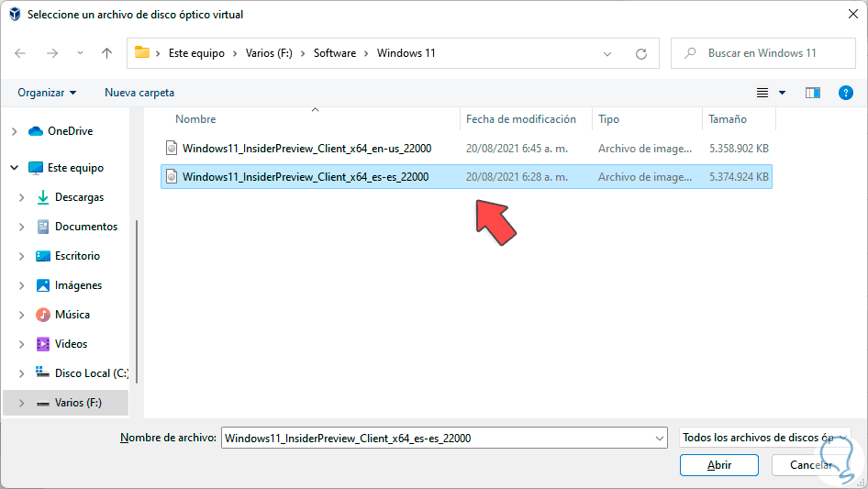Sort by Tipo column header
This screenshot has height=489, width=868.
point(609,119)
